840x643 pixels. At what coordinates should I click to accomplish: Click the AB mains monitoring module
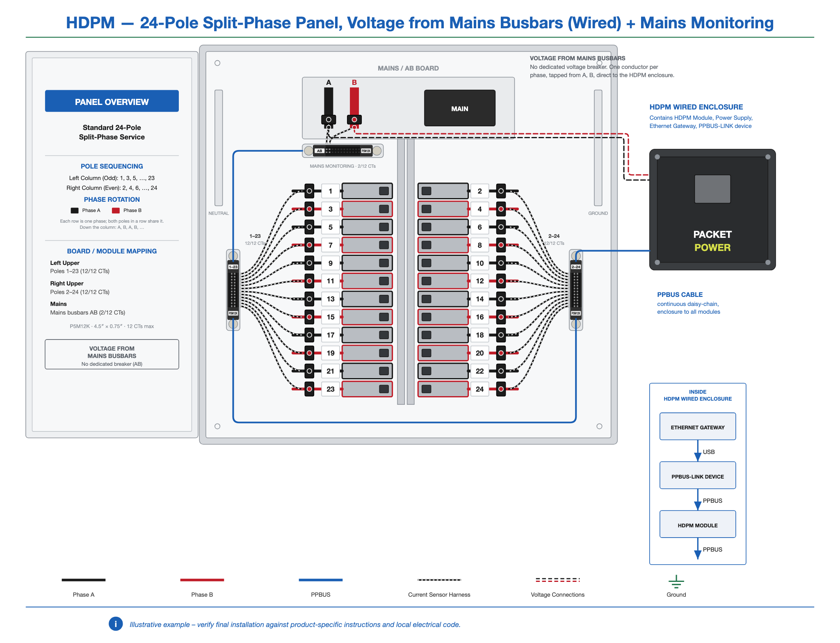[x=343, y=151]
